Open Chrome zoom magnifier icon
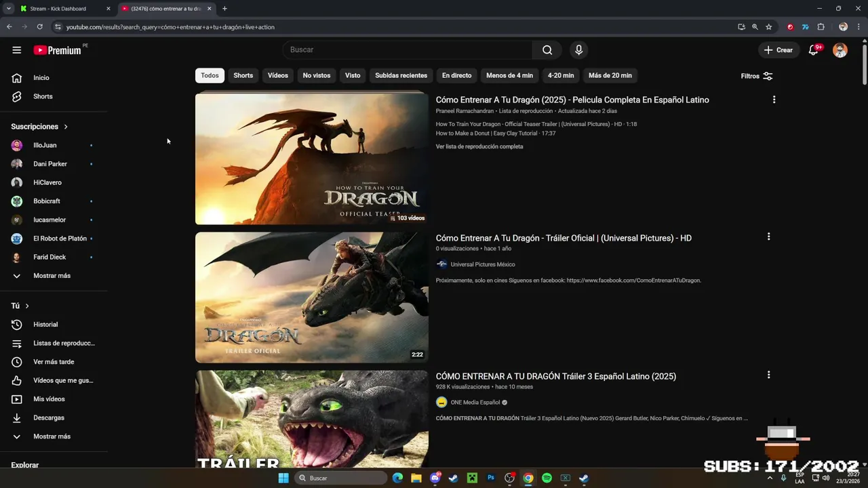 coord(755,27)
